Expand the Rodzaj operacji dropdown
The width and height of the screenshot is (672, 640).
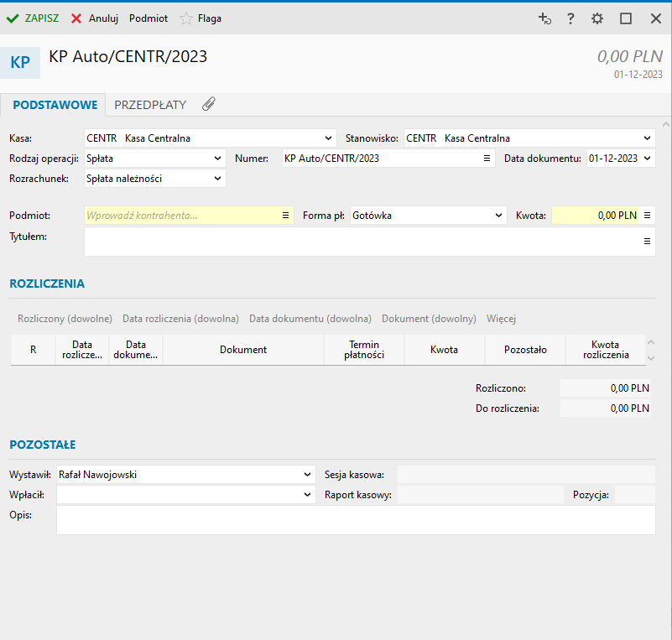[218, 159]
